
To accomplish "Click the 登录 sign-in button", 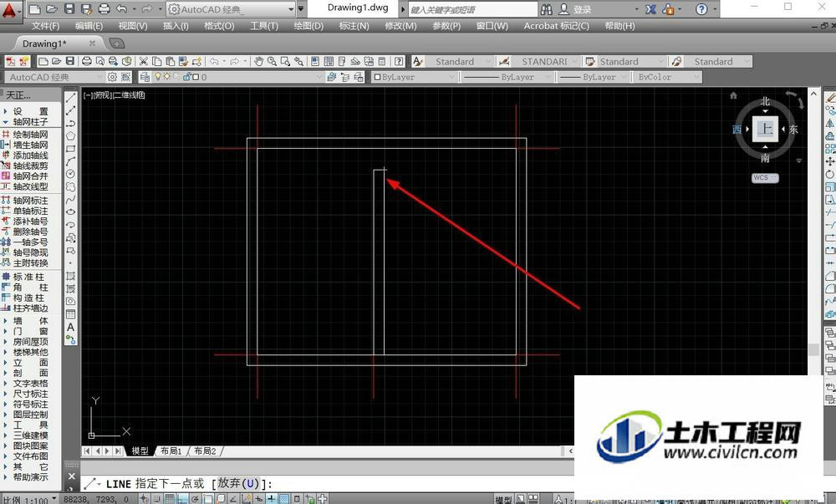I will (x=576, y=9).
